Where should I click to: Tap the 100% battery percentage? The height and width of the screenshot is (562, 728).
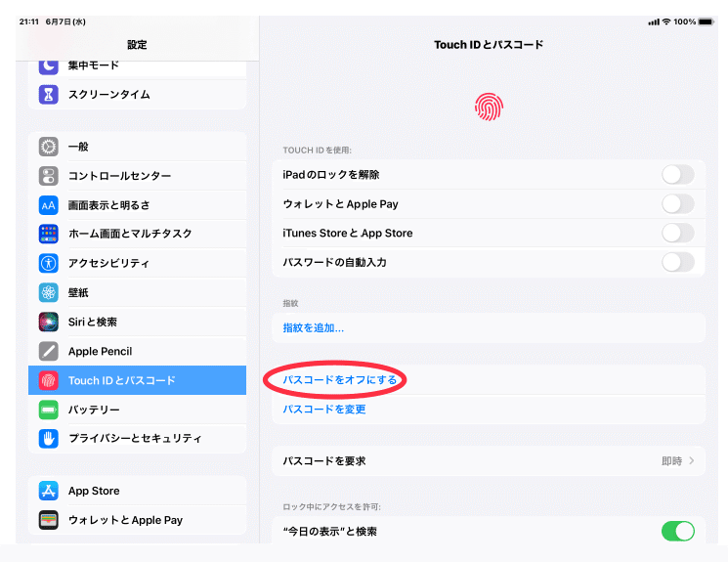click(x=685, y=22)
